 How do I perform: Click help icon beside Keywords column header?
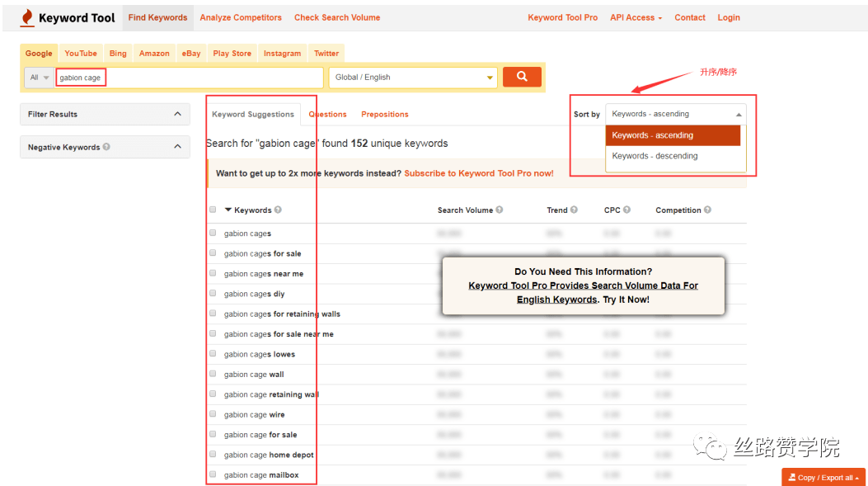coord(278,210)
